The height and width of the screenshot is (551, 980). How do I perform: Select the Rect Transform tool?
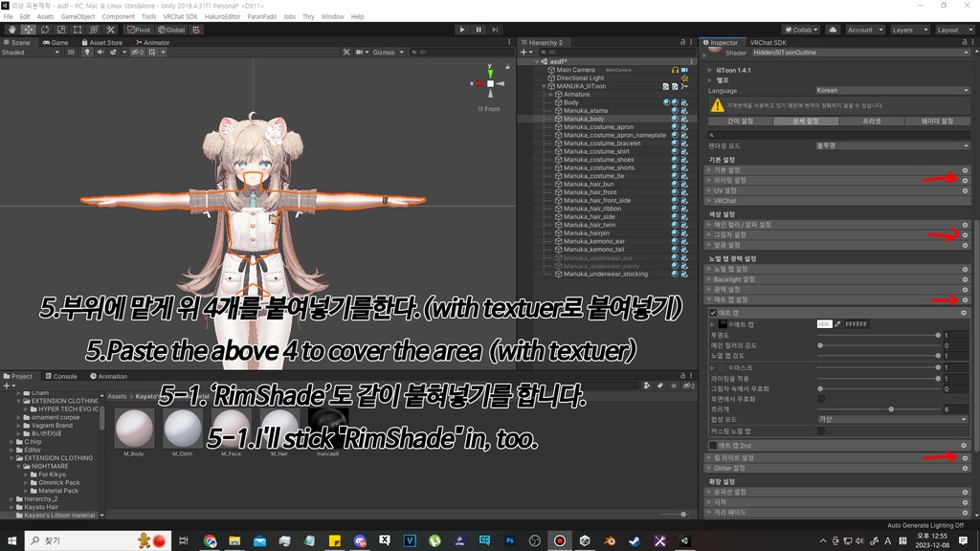pos(77,30)
